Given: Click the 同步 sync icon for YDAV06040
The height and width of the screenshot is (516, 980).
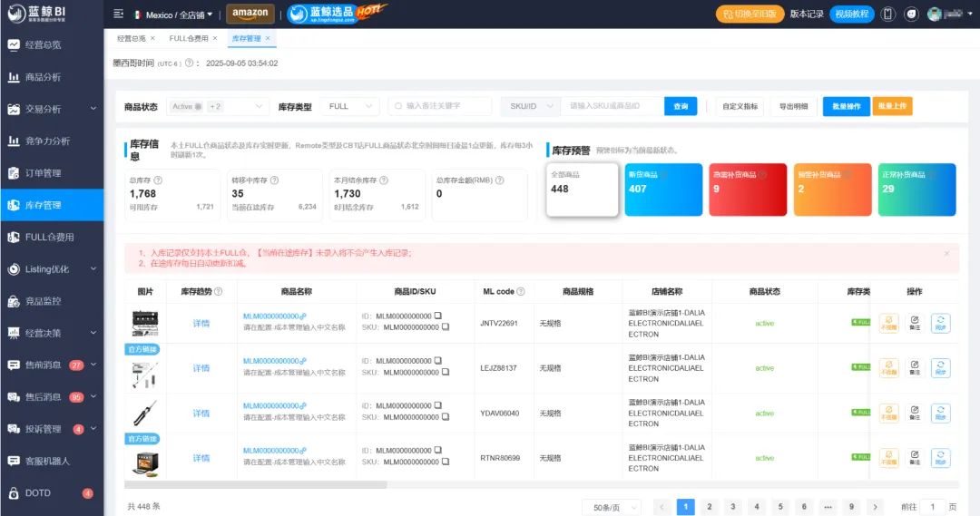Looking at the screenshot, I should point(941,413).
